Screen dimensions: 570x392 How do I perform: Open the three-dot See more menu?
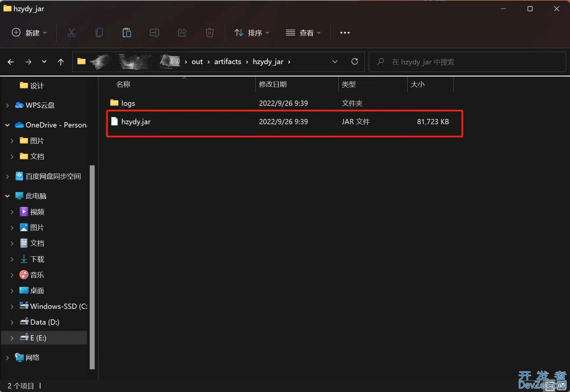point(345,33)
